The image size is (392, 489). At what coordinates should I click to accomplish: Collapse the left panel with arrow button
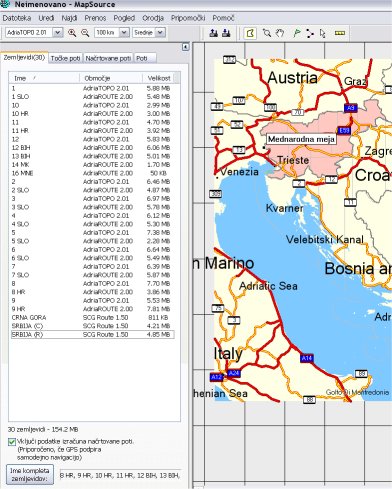186,47
